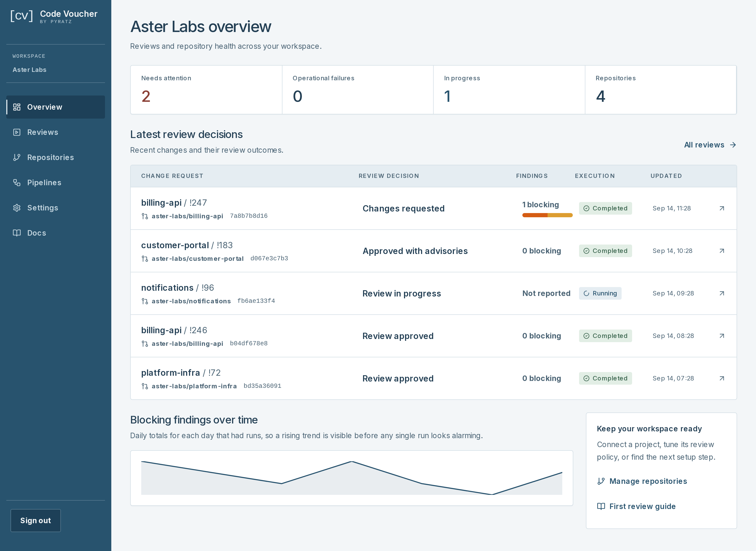This screenshot has width=756, height=551.
Task: Open the Repositories page from sidebar
Action: point(55,157)
